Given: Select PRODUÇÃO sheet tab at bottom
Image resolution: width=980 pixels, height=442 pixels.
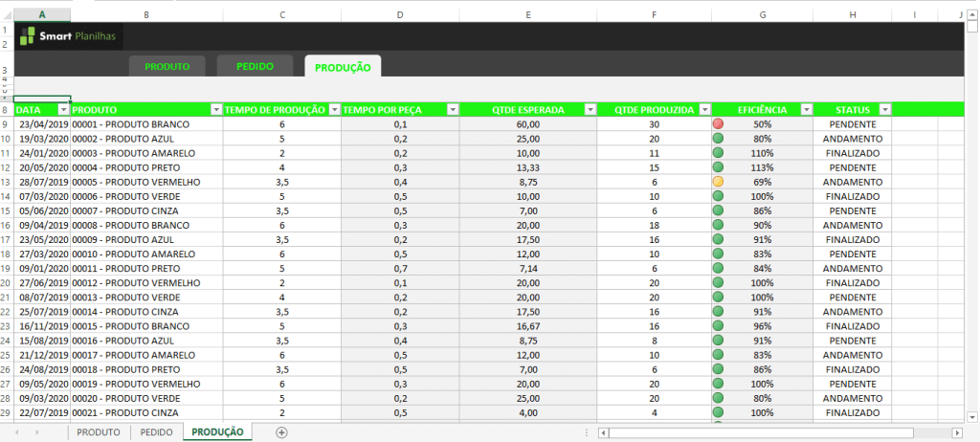Looking at the screenshot, I should click(217, 432).
